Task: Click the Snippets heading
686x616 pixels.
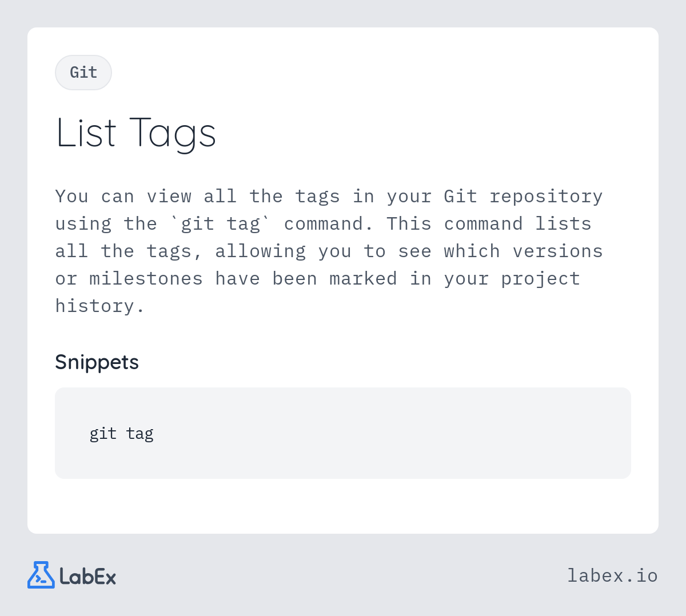Action: pos(97,362)
